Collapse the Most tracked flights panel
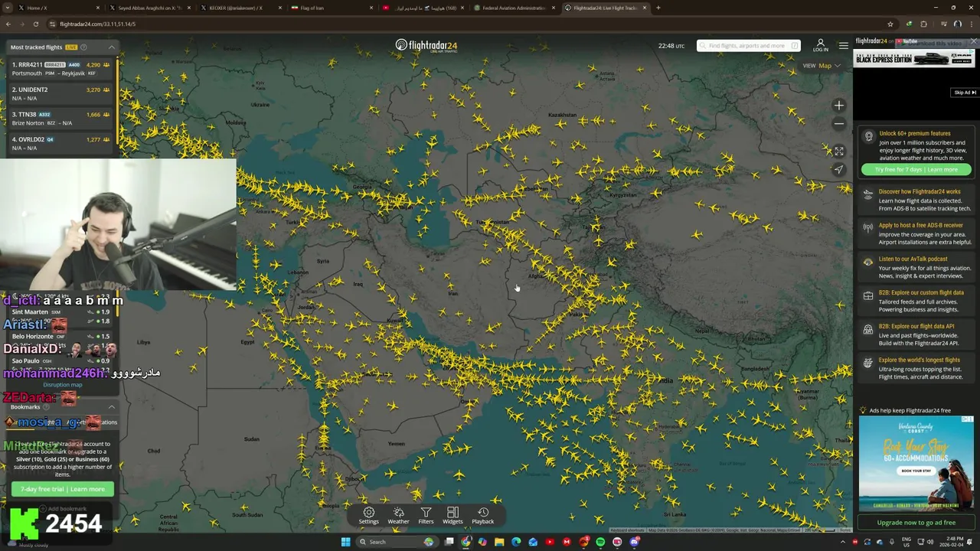This screenshot has width=980, height=551. click(x=111, y=47)
